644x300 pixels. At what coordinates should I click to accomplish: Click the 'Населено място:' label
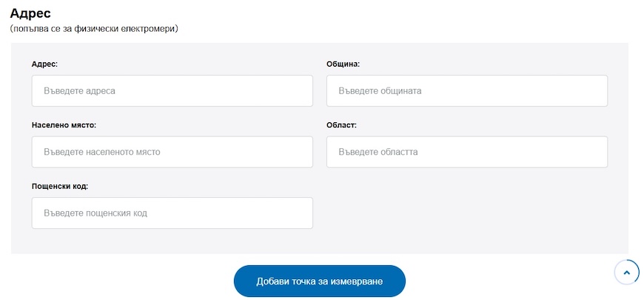(x=64, y=125)
